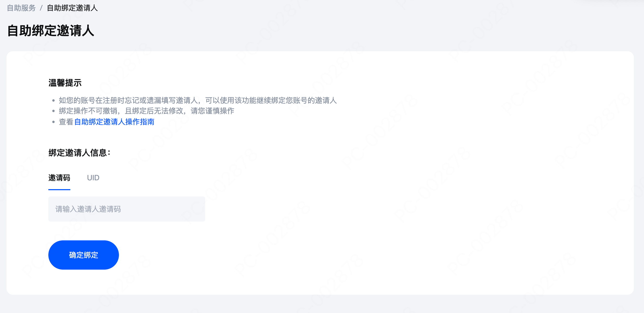
Task: Click the bullet dot before 如您的账号
Action: [54, 101]
